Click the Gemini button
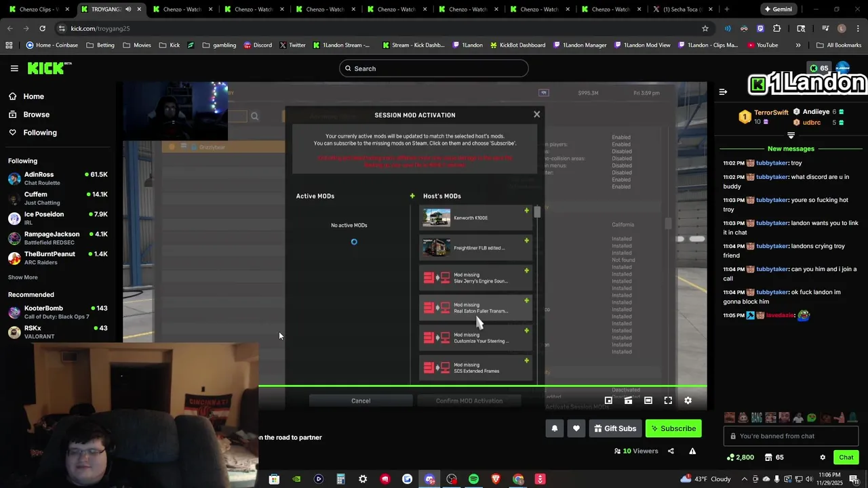Viewport: 868px width, 488px height. [777, 9]
